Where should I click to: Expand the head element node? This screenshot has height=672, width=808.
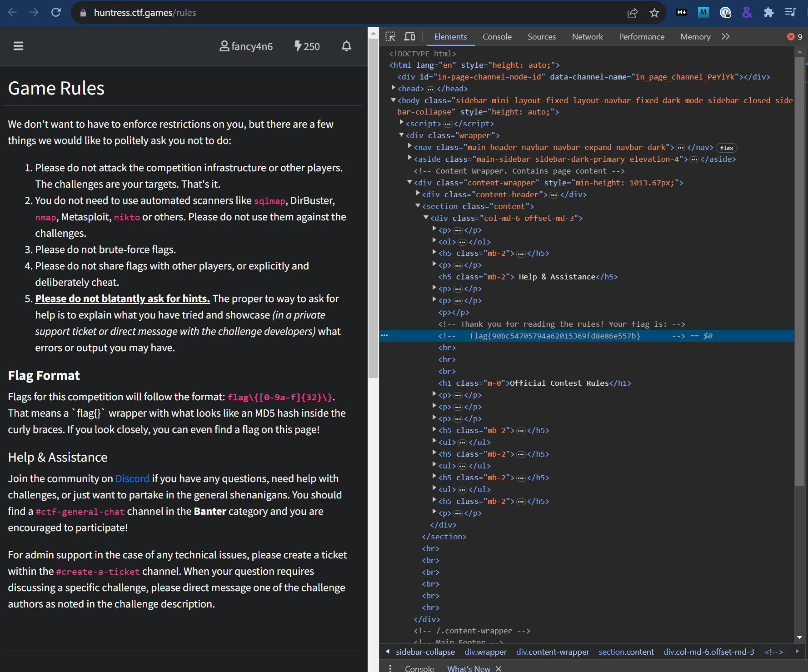(394, 88)
